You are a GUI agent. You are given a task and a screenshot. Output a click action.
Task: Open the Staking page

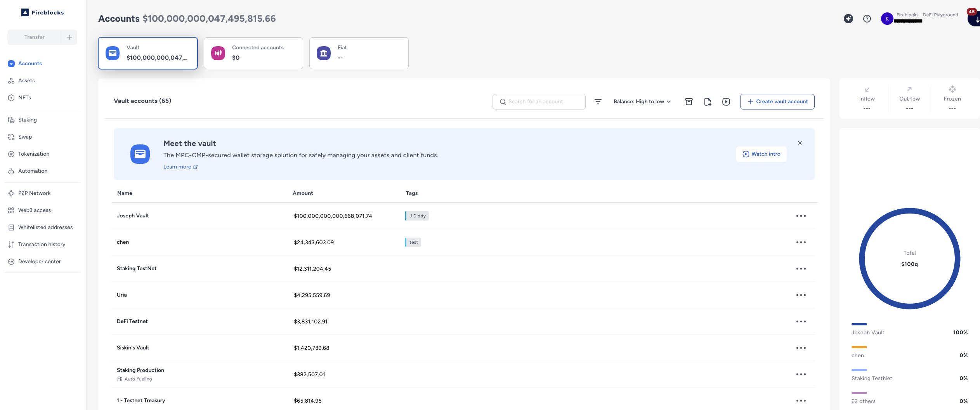(x=28, y=120)
